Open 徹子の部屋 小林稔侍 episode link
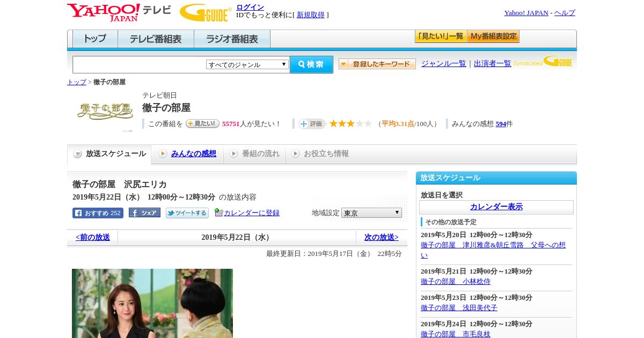The height and width of the screenshot is (338, 644). (x=456, y=282)
